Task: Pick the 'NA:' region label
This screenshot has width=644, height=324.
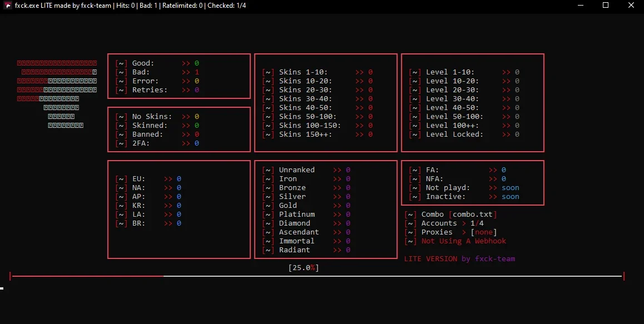Action: coord(139,188)
